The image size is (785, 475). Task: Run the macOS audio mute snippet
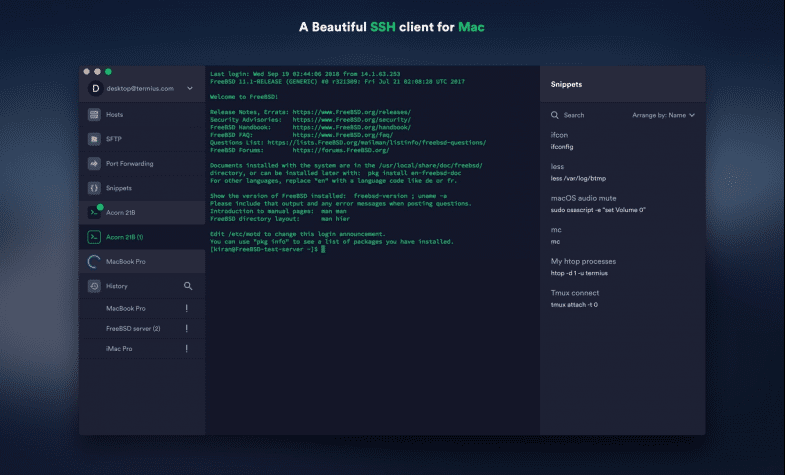(x=623, y=204)
